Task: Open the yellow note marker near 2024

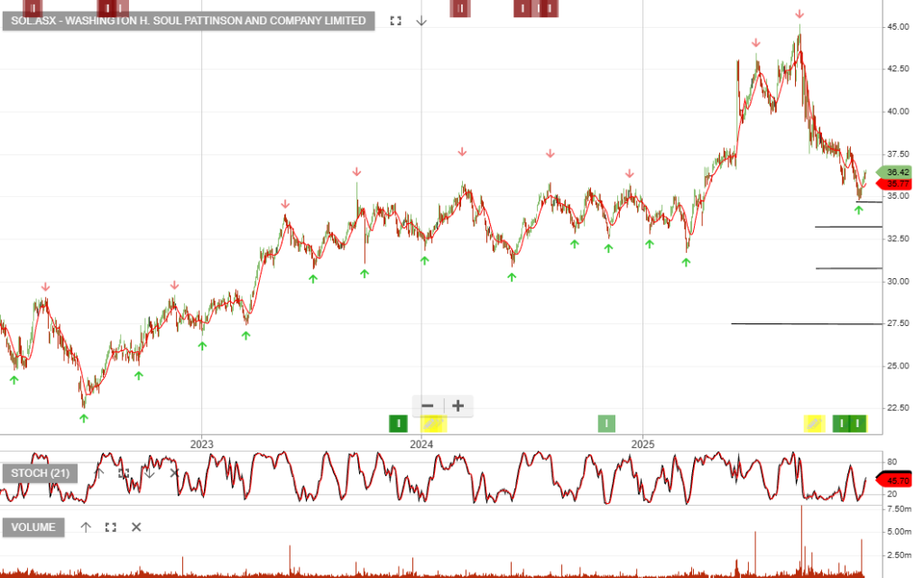Action: (434, 423)
